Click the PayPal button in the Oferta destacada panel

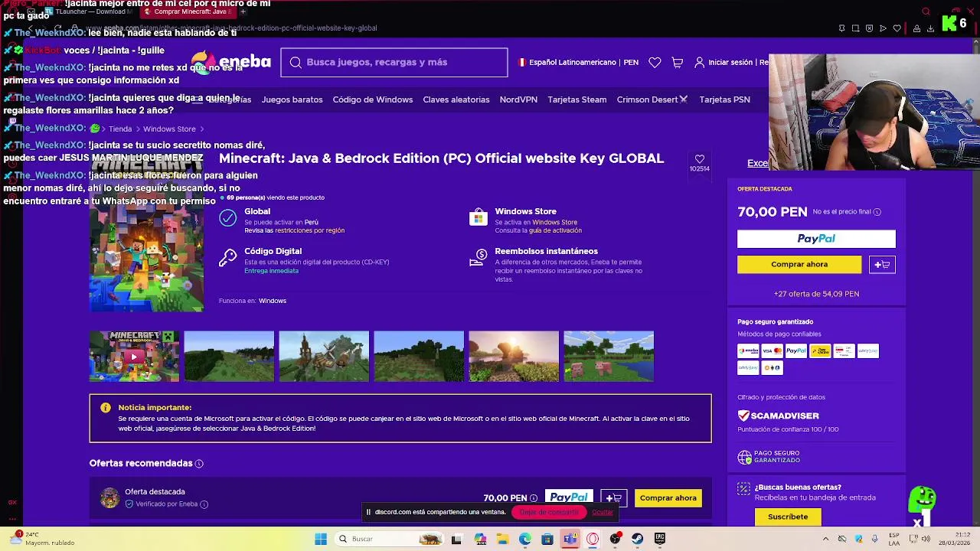816,239
